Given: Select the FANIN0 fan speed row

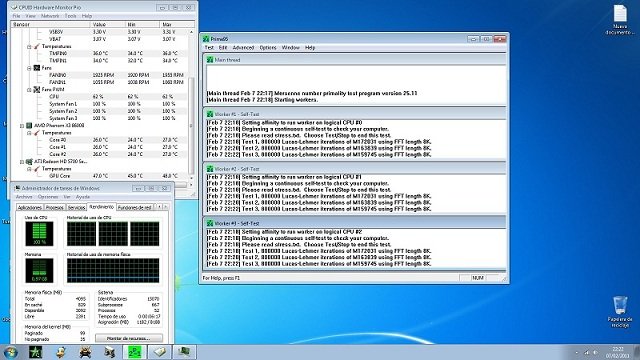Looking at the screenshot, I should pyautogui.click(x=100, y=75).
